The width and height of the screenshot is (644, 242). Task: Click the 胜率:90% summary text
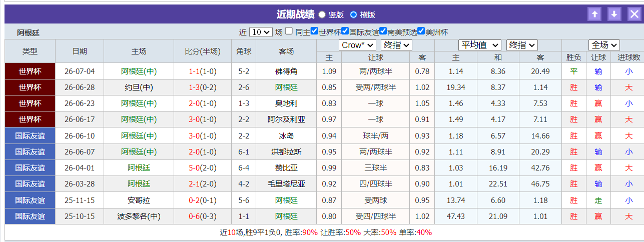(x=301, y=232)
